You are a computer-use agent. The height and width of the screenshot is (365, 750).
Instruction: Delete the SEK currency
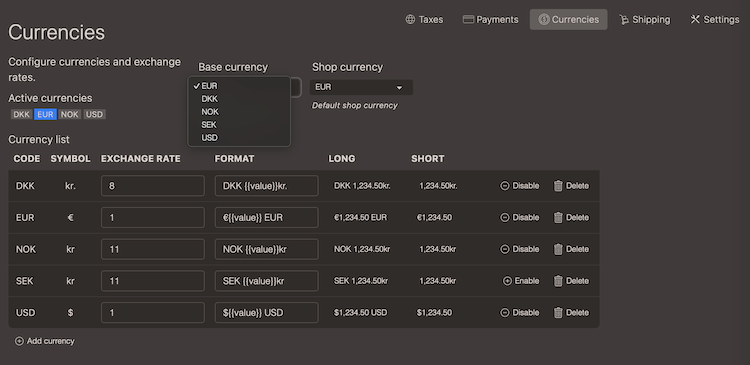tap(571, 281)
